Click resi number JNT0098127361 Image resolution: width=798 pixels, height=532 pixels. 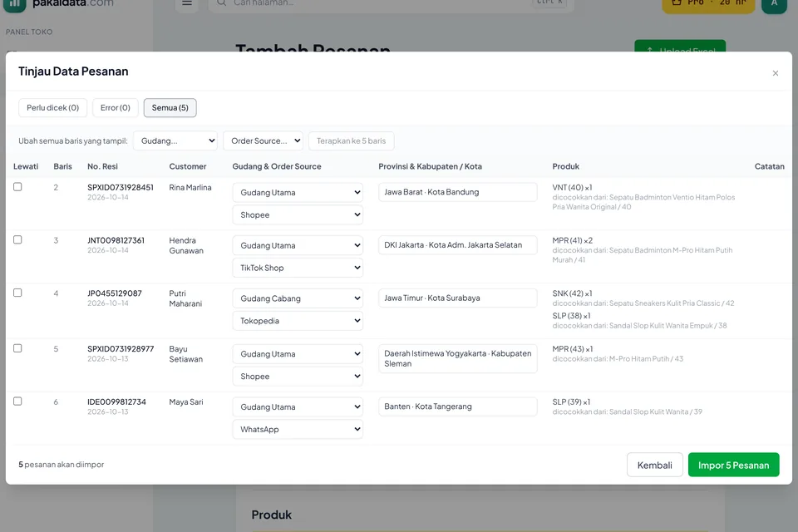pos(116,240)
